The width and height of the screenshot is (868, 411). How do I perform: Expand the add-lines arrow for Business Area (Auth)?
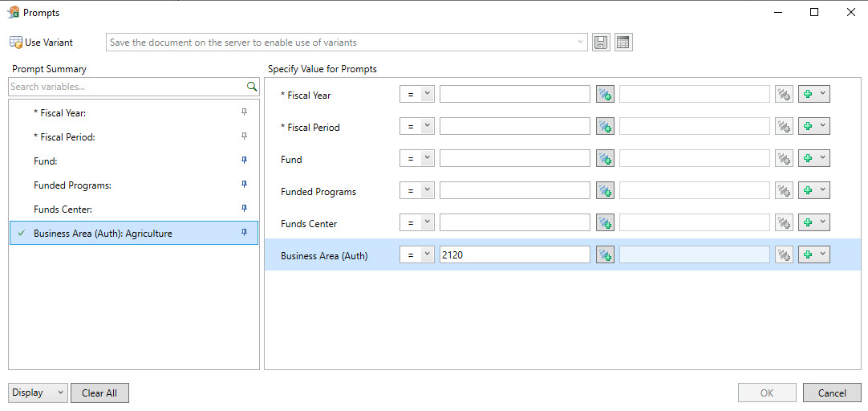tap(822, 254)
